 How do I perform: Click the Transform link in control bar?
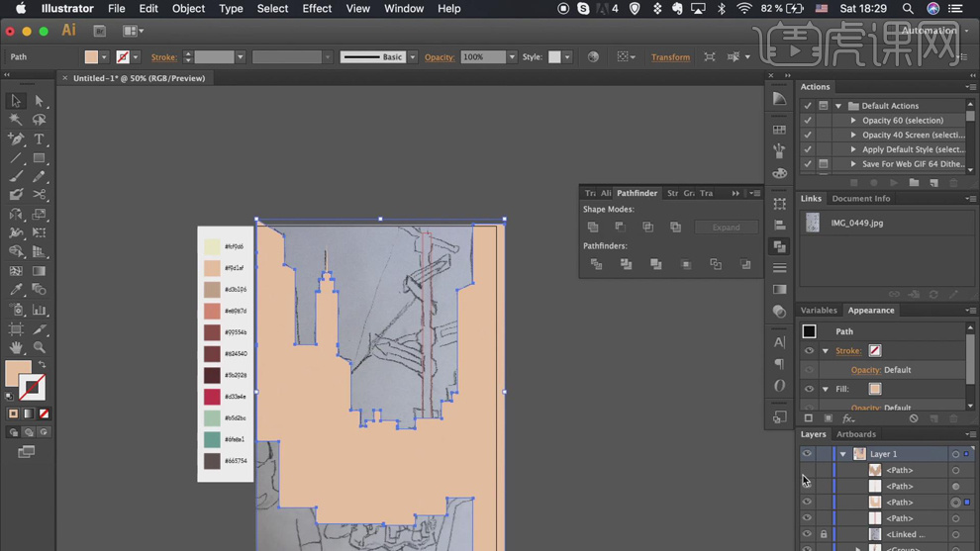pyautogui.click(x=670, y=57)
